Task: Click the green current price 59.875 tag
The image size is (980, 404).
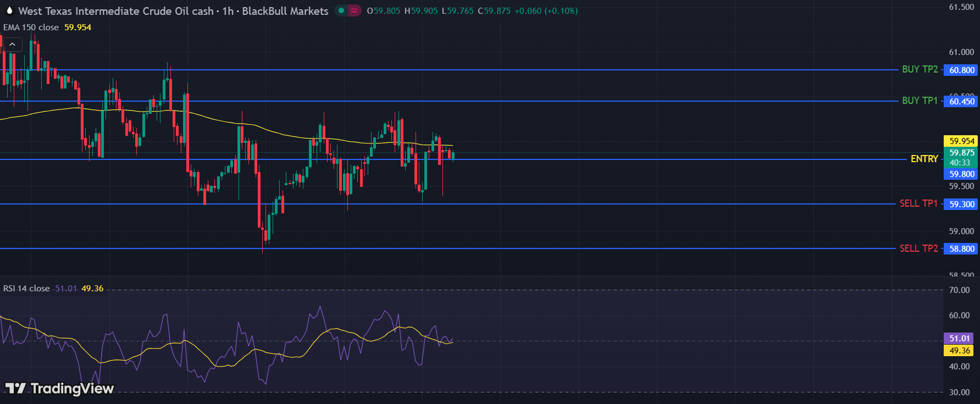Action: point(961,153)
